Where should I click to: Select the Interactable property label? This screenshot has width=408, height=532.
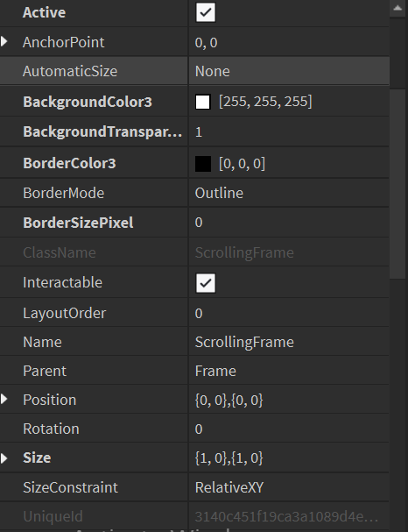pos(62,282)
